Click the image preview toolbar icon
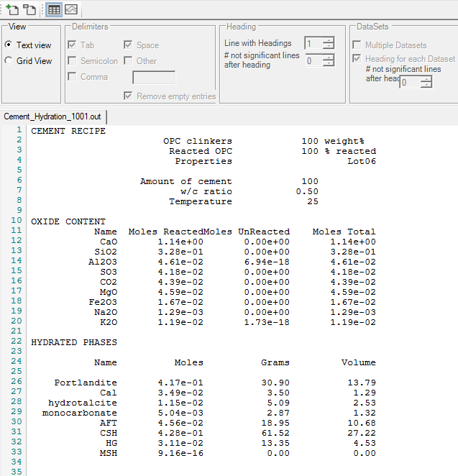This screenshot has height=476, width=458. [71, 9]
